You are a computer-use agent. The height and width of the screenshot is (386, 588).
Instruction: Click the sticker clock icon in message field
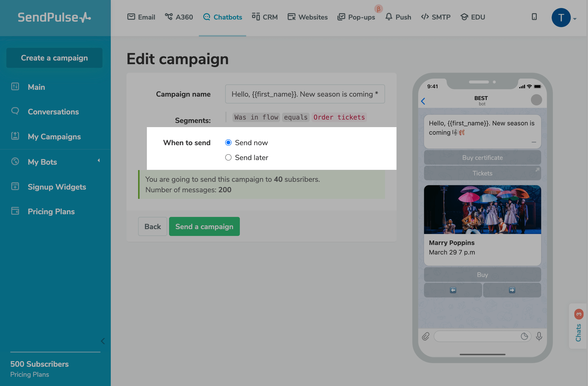[x=524, y=336]
